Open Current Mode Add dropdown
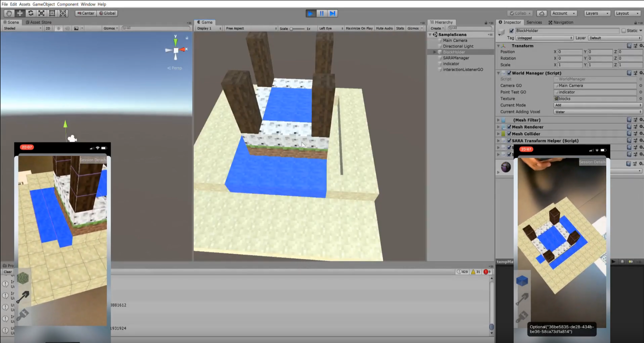Viewport: 644px width, 343px height. (598, 105)
